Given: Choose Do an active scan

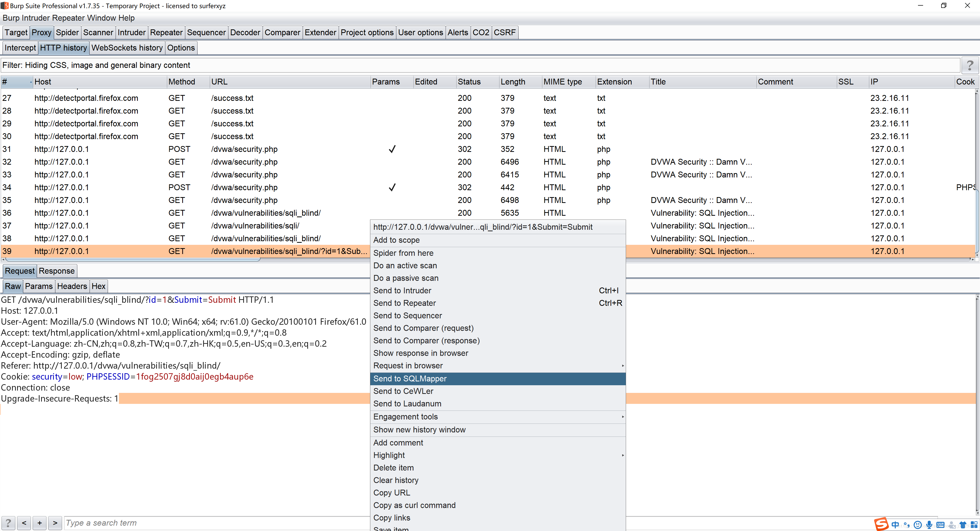Looking at the screenshot, I should pyautogui.click(x=498, y=265).
